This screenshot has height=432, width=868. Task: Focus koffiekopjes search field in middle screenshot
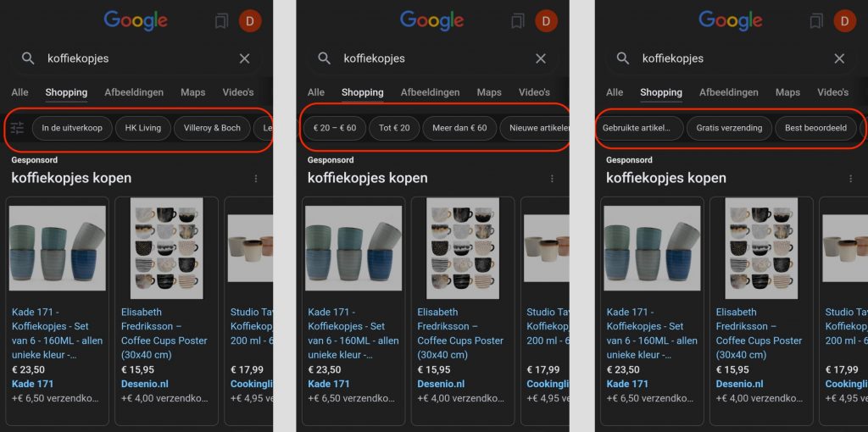click(x=433, y=58)
